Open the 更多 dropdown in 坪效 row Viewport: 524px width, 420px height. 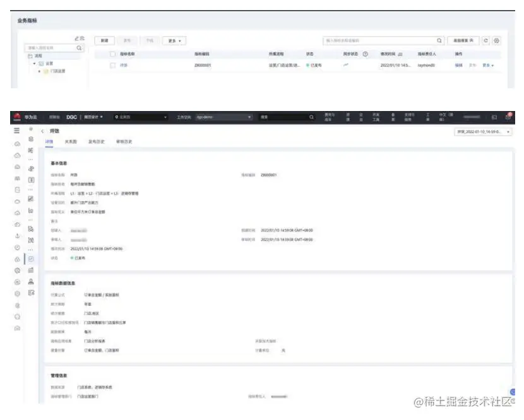[x=488, y=66]
